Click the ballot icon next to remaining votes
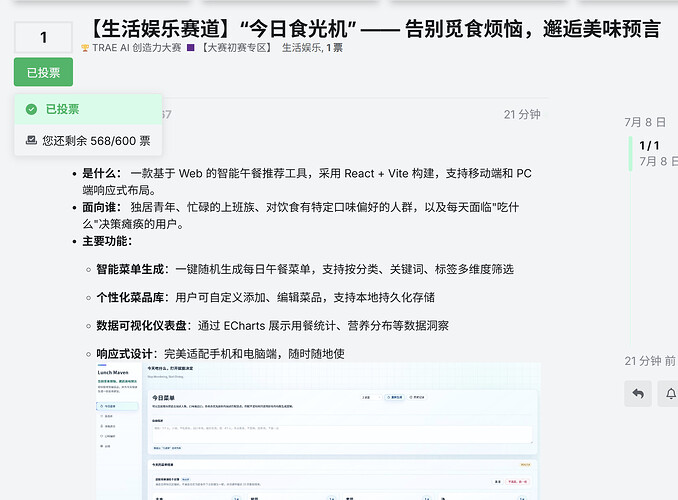Screen dimensions: 678x500 (31, 140)
